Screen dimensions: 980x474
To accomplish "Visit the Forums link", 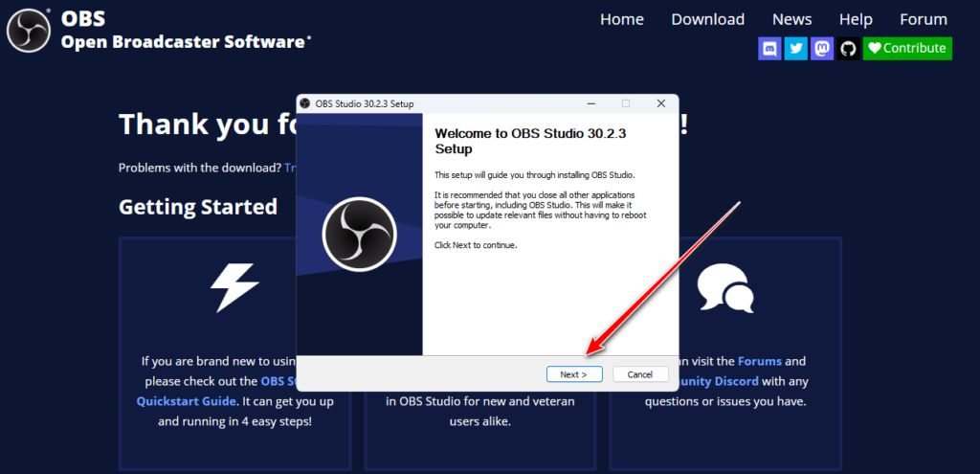I will (x=759, y=361).
